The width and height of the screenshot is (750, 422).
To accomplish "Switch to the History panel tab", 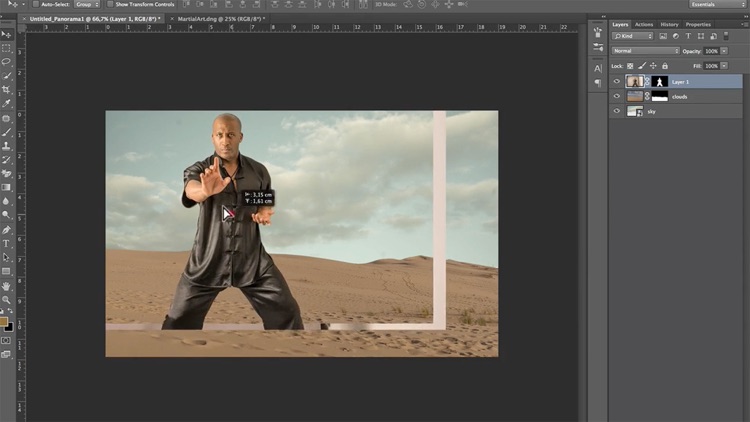I will [x=669, y=24].
